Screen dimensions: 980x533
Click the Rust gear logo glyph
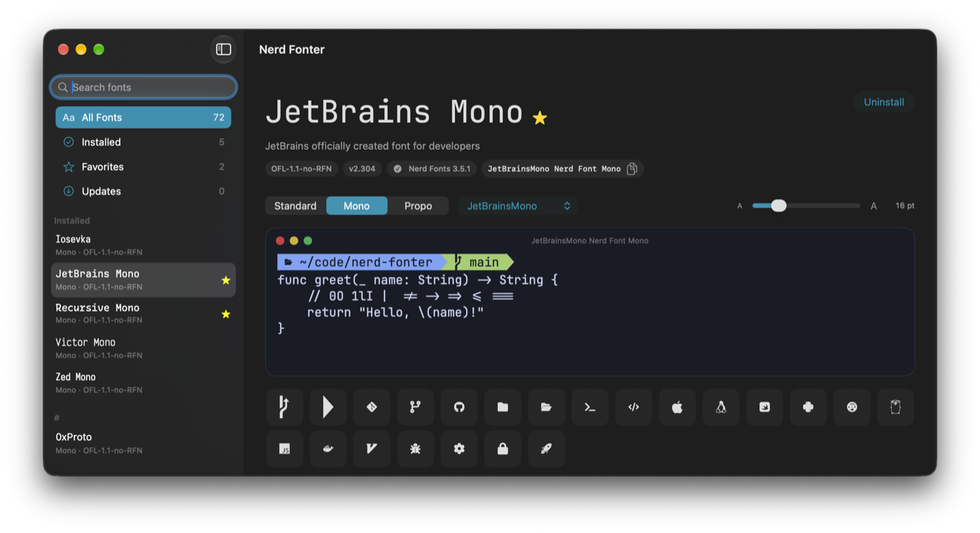tap(852, 407)
